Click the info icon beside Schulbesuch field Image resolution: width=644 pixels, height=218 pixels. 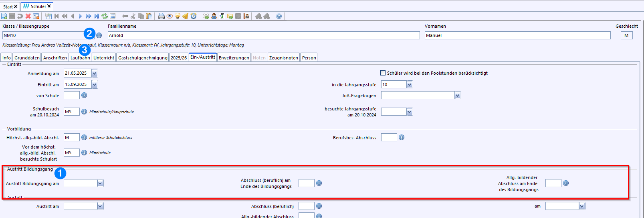[84, 112]
